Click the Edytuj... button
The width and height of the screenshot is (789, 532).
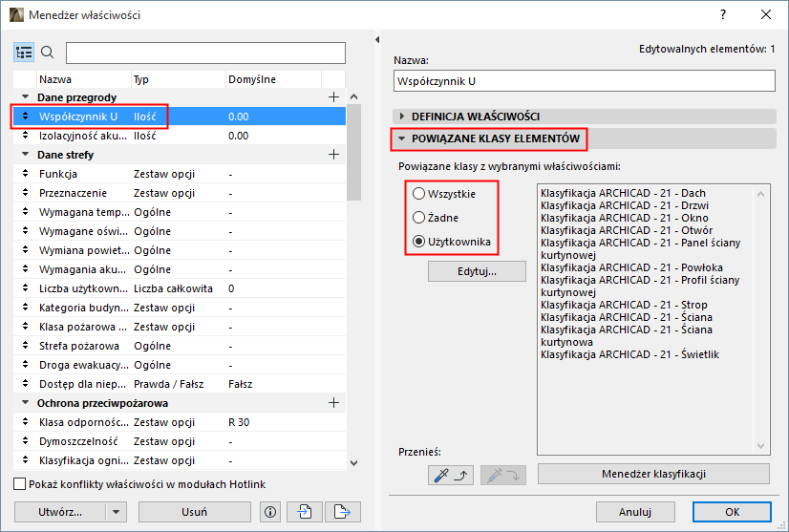click(477, 271)
